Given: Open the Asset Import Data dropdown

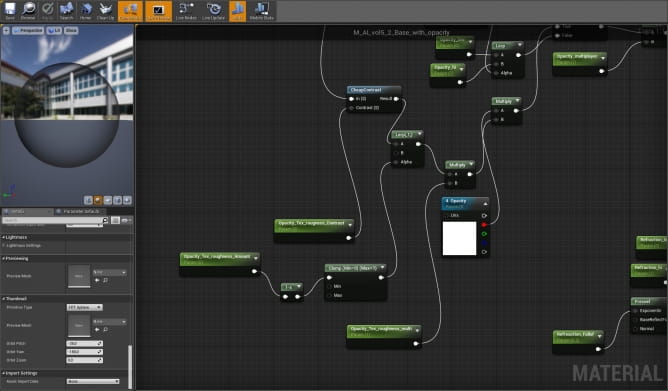Looking at the screenshot, I should [93, 381].
